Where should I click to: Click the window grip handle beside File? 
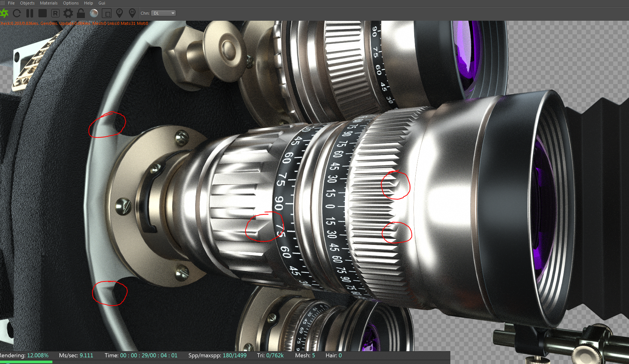coord(3,3)
